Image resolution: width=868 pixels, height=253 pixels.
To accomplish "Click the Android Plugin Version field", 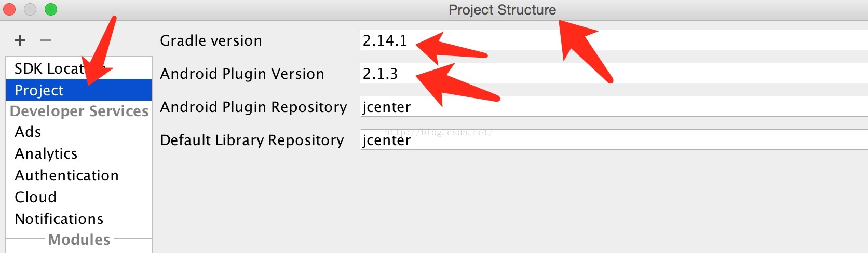I will click(x=614, y=73).
